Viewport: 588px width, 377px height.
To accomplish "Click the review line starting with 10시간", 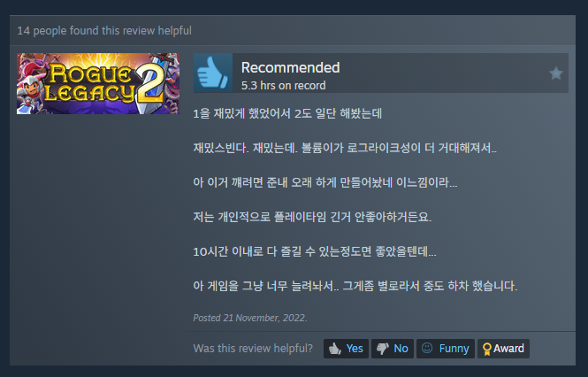I will [x=315, y=251].
